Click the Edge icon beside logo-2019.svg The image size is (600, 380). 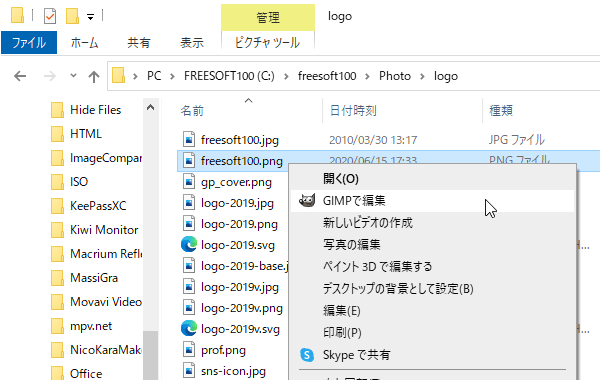click(x=189, y=245)
